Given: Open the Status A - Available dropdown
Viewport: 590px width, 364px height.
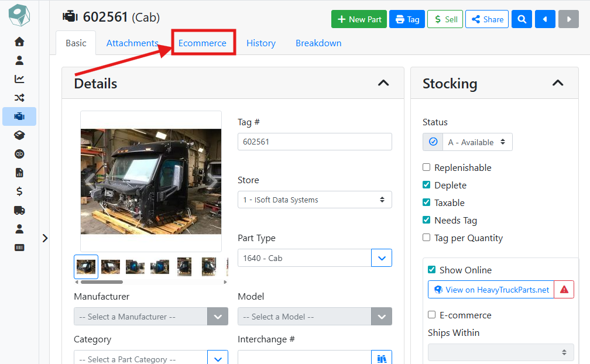Looking at the screenshot, I should [477, 142].
